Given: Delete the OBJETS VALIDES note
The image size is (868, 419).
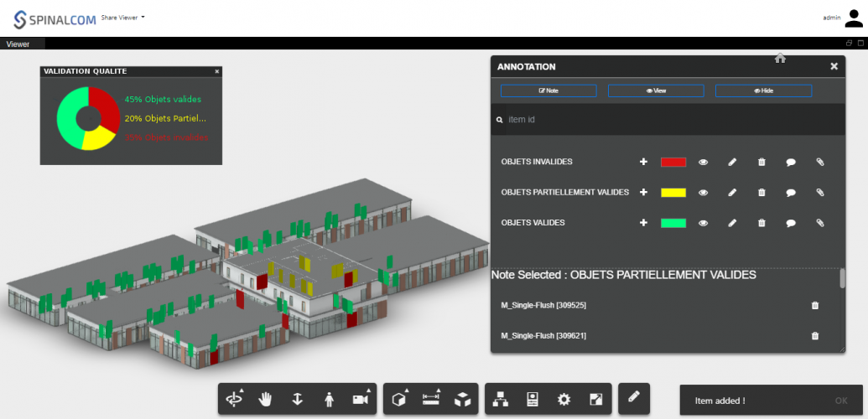Looking at the screenshot, I should [761, 223].
